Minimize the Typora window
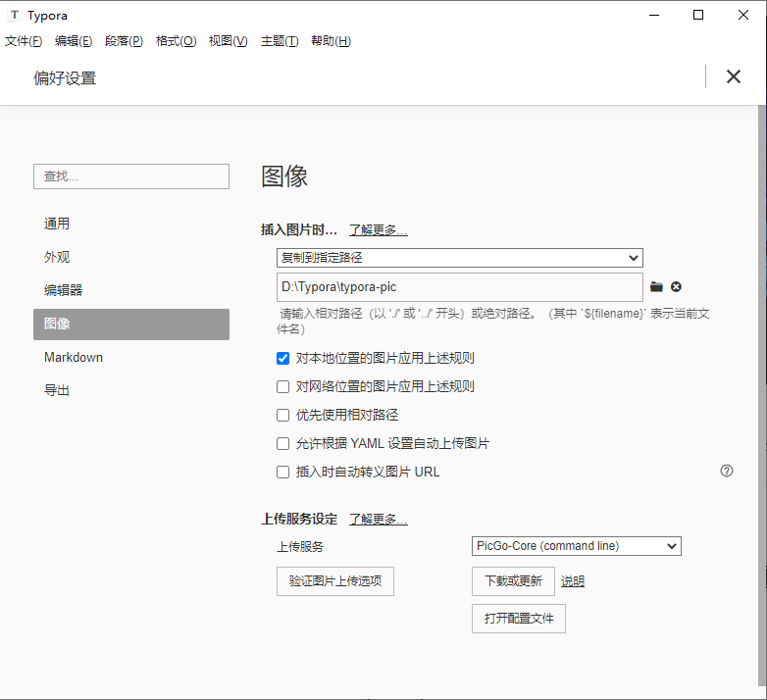This screenshot has height=700, width=767. pyautogui.click(x=654, y=15)
